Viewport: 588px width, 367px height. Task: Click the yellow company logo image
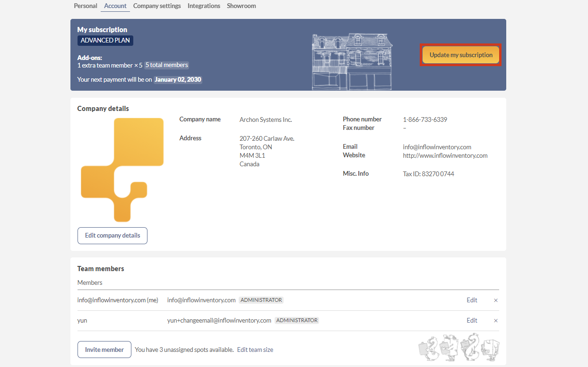coord(122,170)
